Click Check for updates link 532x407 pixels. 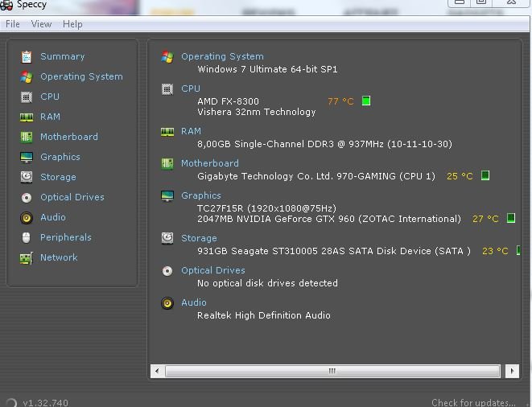tap(473, 403)
